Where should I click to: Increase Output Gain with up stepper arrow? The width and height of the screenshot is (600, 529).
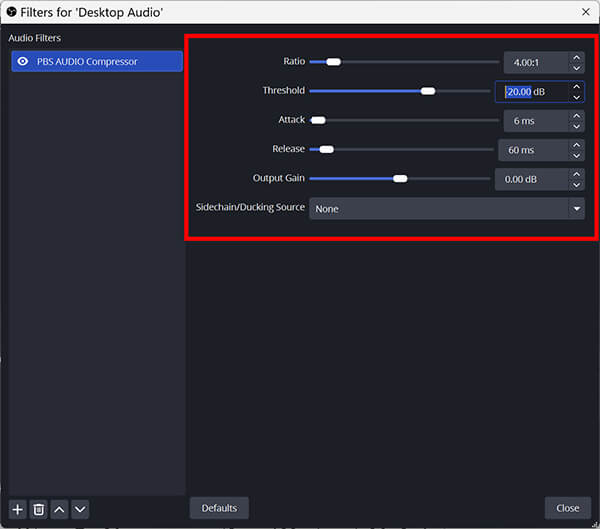(x=577, y=174)
